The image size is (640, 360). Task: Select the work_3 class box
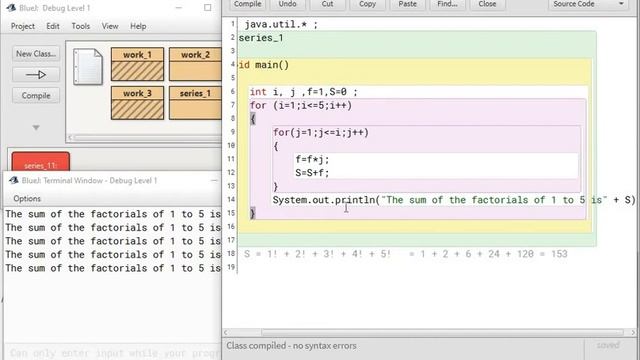point(138,103)
